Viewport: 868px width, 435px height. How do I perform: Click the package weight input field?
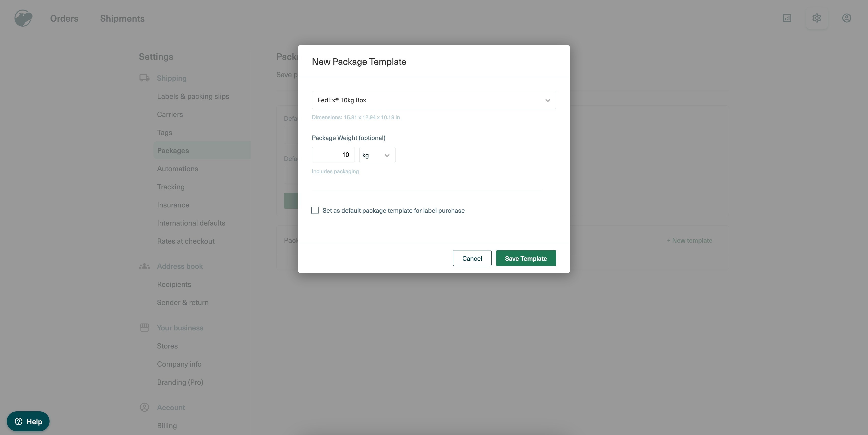(x=333, y=155)
